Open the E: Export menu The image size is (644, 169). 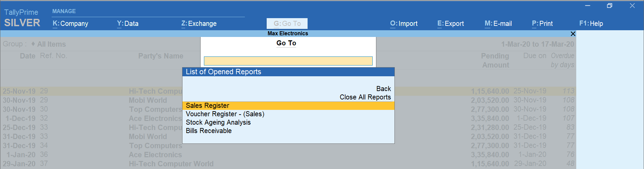(450, 24)
